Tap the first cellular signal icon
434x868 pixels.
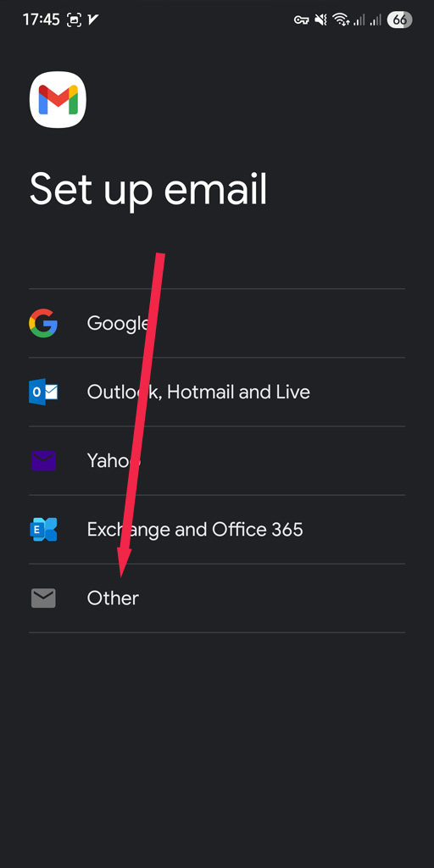coord(359,20)
